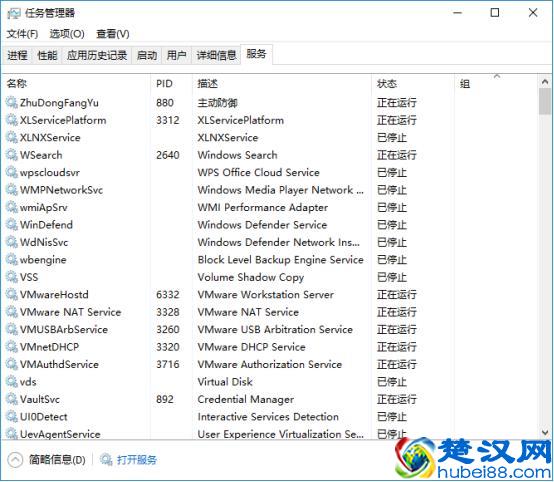Click the 主动防御 description cell

point(217,103)
